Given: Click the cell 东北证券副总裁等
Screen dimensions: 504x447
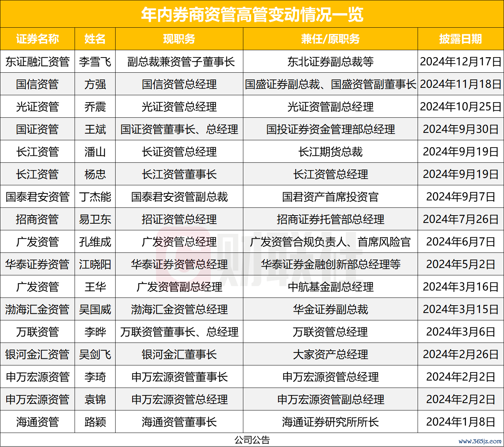Looking at the screenshot, I should [330, 62].
